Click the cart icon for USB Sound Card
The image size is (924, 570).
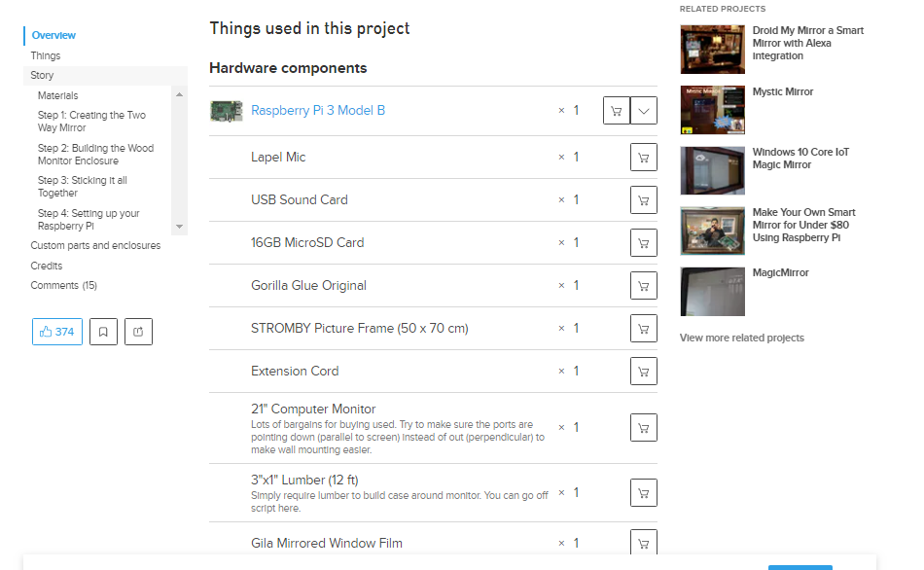point(644,200)
